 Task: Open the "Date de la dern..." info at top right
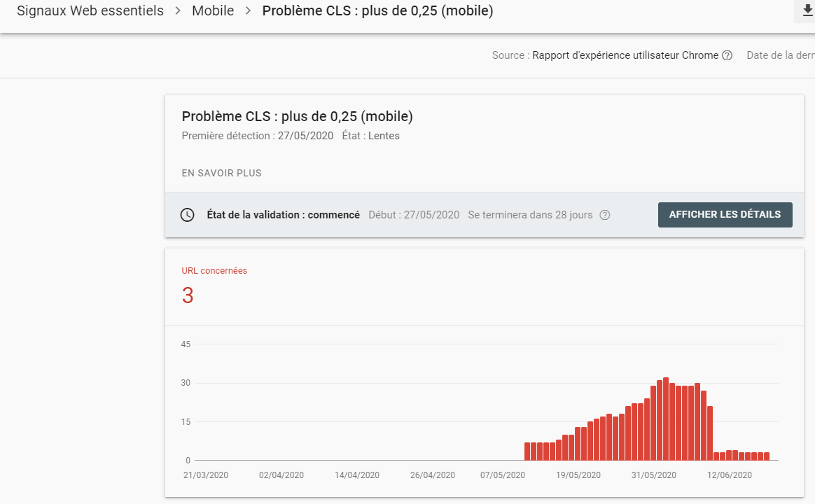pyautogui.click(x=779, y=55)
